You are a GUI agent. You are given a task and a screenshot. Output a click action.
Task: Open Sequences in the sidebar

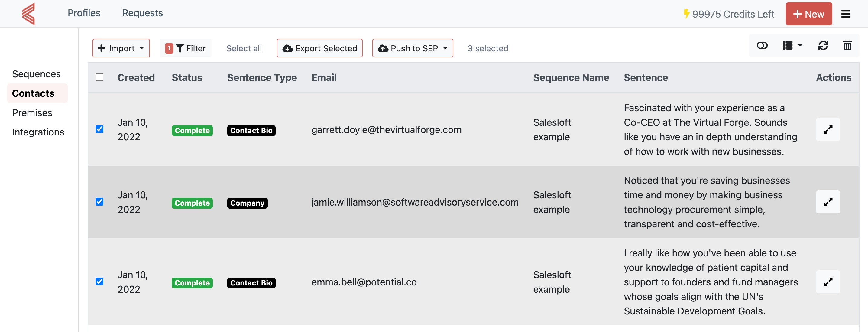pos(36,74)
